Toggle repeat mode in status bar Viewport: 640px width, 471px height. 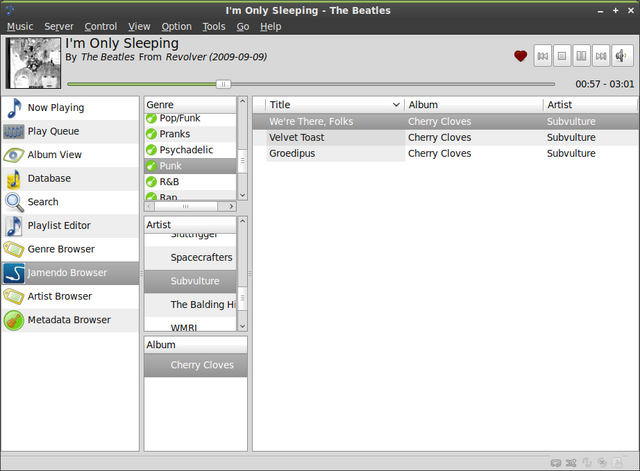[x=556, y=463]
